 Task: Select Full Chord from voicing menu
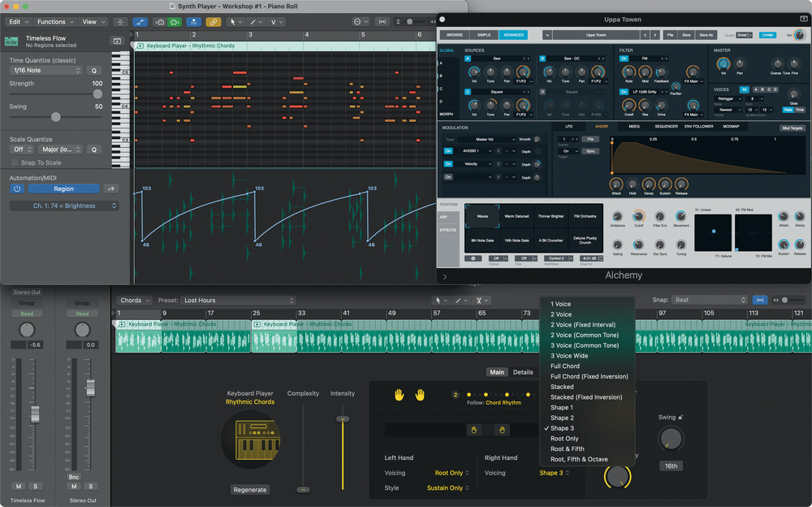click(565, 366)
